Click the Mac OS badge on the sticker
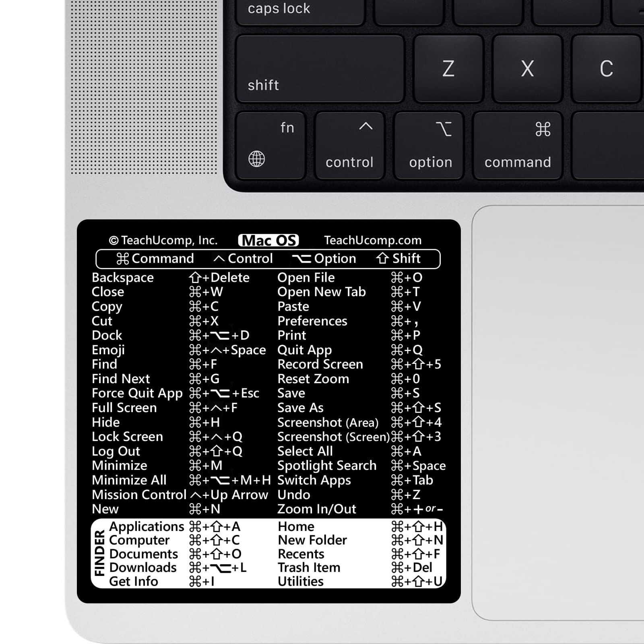The width and height of the screenshot is (644, 644). 269,240
